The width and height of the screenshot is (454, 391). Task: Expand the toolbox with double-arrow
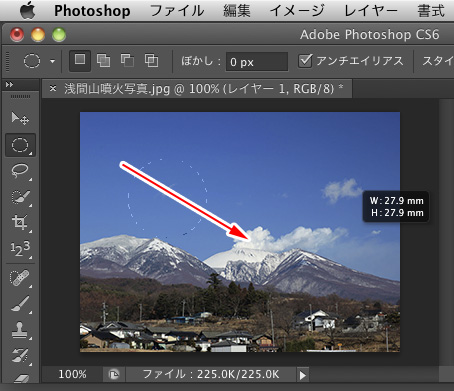[9, 85]
